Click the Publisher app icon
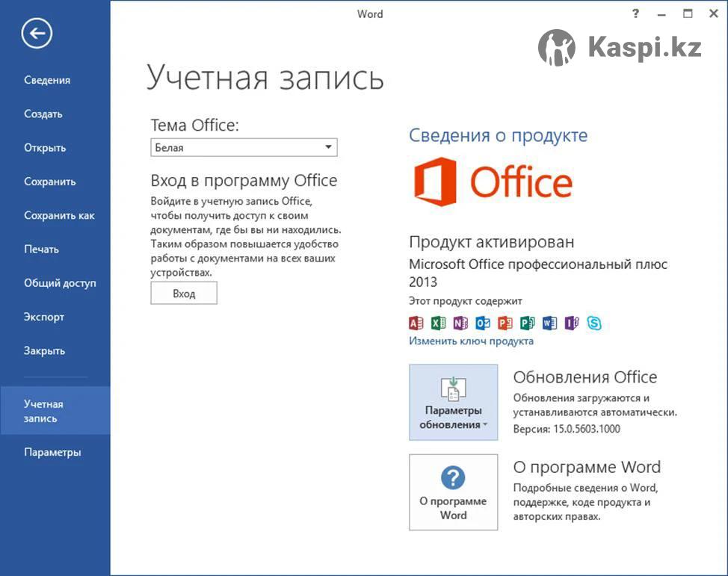 (528, 323)
